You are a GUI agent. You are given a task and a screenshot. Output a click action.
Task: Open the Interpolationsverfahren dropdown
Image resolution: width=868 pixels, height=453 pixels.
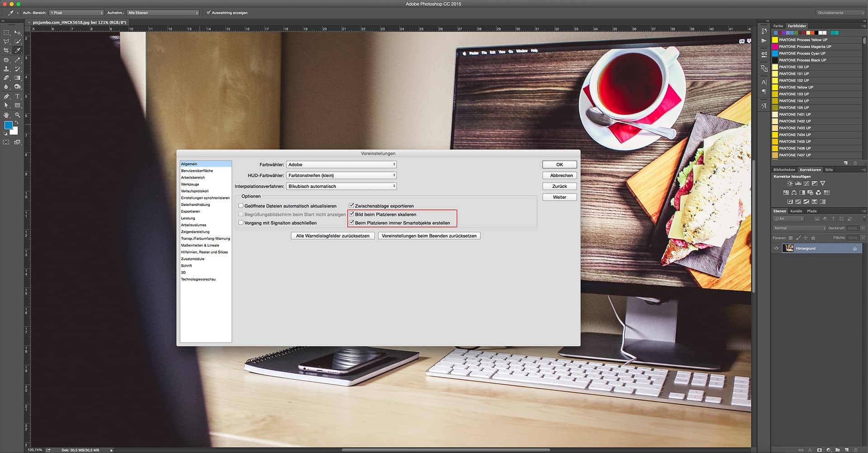coord(341,186)
